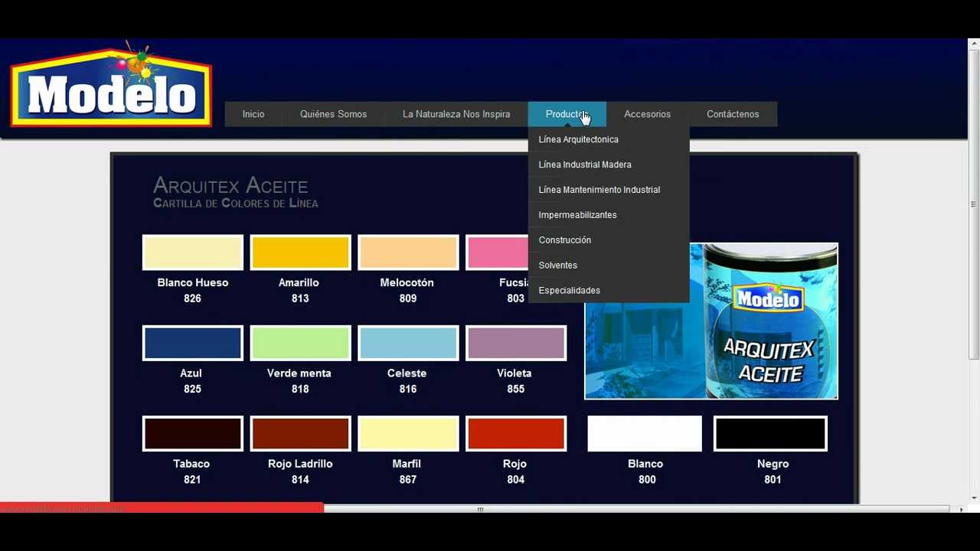Click the horizontal scrollbar thumb
980x551 pixels.
click(x=481, y=509)
